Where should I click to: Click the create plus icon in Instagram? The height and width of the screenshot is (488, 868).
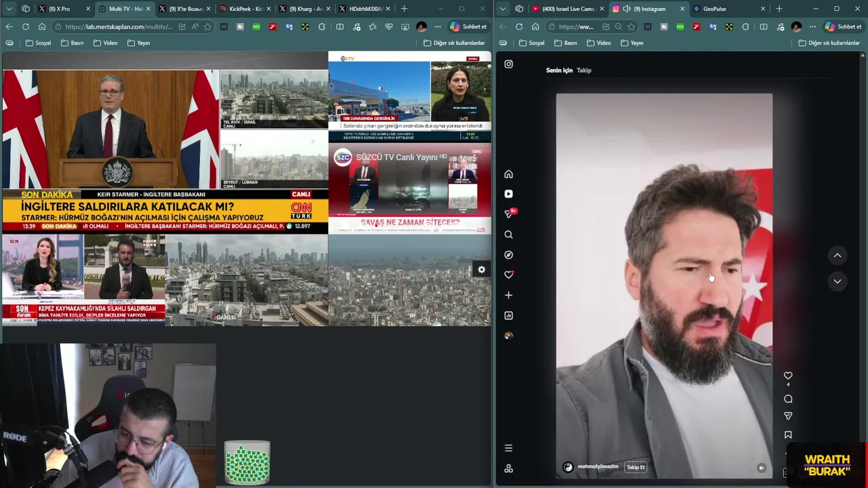(x=509, y=295)
